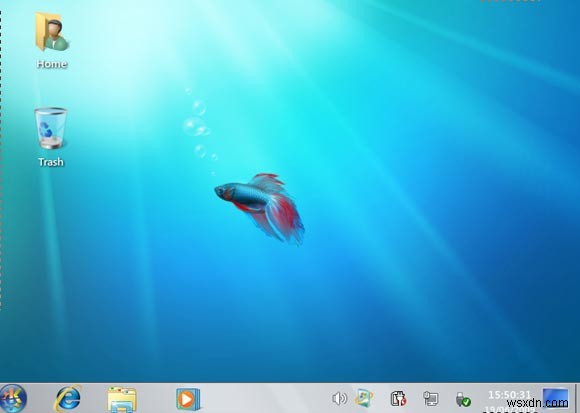Viewport: 580px width, 413px height.
Task: Click the Trash label text
Action: pyautogui.click(x=51, y=162)
